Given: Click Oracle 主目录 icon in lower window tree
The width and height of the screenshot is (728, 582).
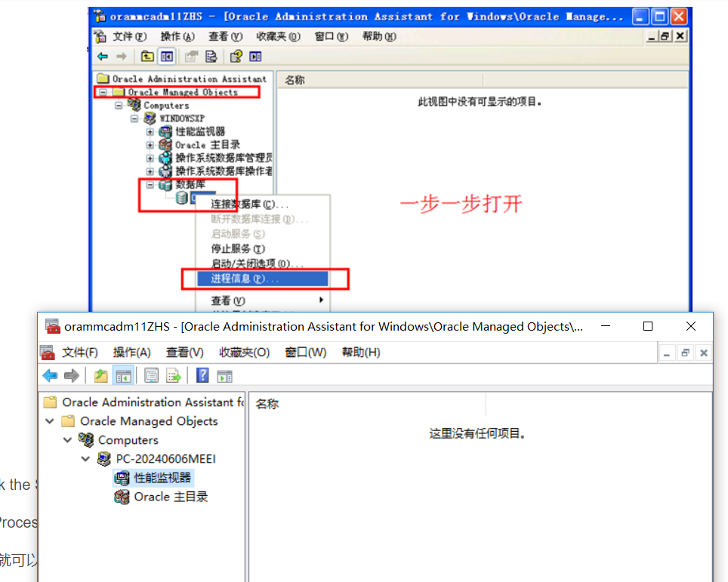Looking at the screenshot, I should pyautogui.click(x=122, y=497).
